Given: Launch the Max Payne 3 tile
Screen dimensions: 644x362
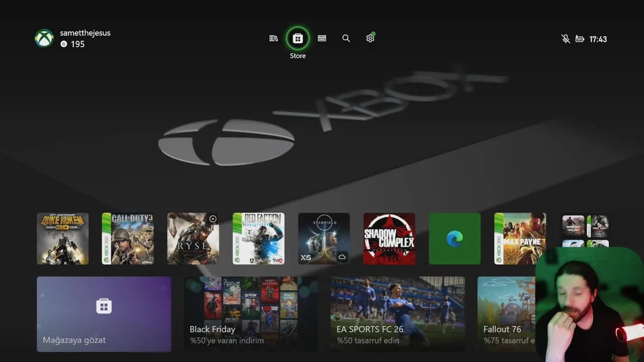Looking at the screenshot, I should (x=520, y=239).
